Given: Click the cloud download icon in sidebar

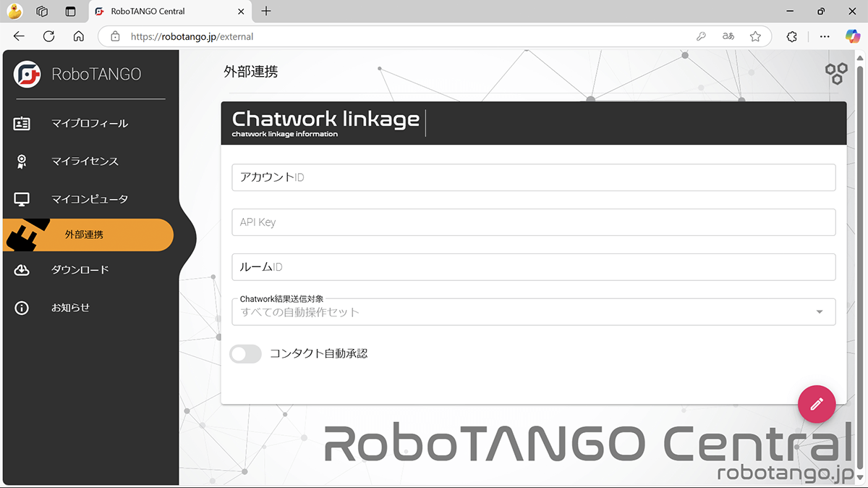Looking at the screenshot, I should [22, 270].
